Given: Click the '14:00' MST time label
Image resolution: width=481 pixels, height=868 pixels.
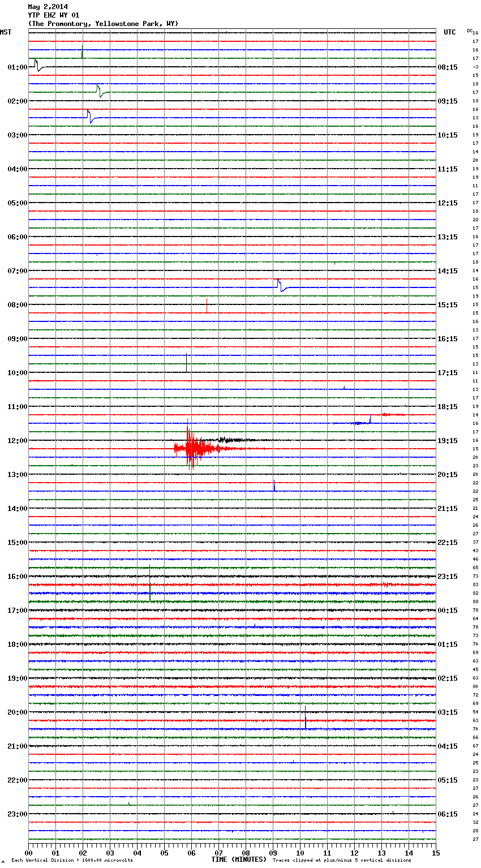Looking at the screenshot, I should (17, 509).
